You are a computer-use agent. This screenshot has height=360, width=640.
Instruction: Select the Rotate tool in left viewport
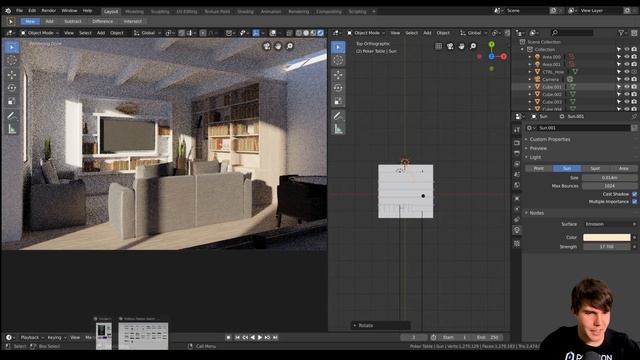pos(12,88)
